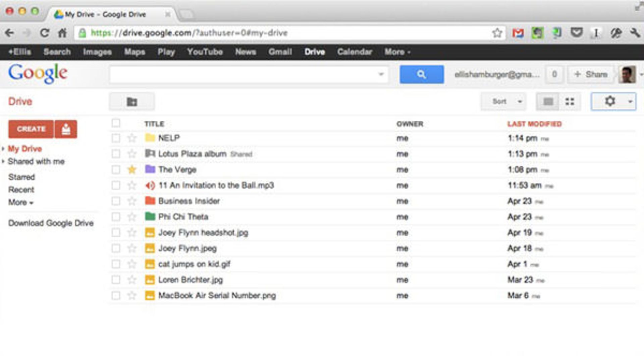Open the Chrome wrench menu icon
This screenshot has height=356, width=644.
(x=635, y=33)
